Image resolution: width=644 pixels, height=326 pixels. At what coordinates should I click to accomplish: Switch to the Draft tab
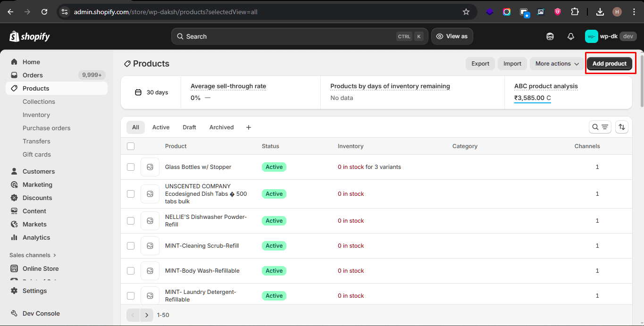(x=189, y=127)
